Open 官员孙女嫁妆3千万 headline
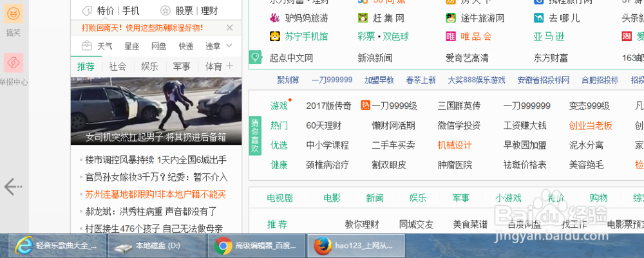 click(x=156, y=177)
